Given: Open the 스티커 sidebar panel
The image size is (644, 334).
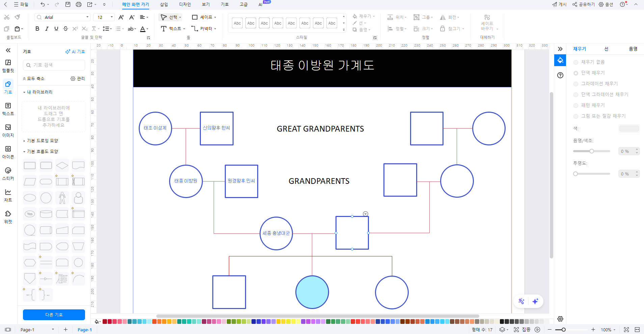Looking at the screenshot, I should 8,174.
